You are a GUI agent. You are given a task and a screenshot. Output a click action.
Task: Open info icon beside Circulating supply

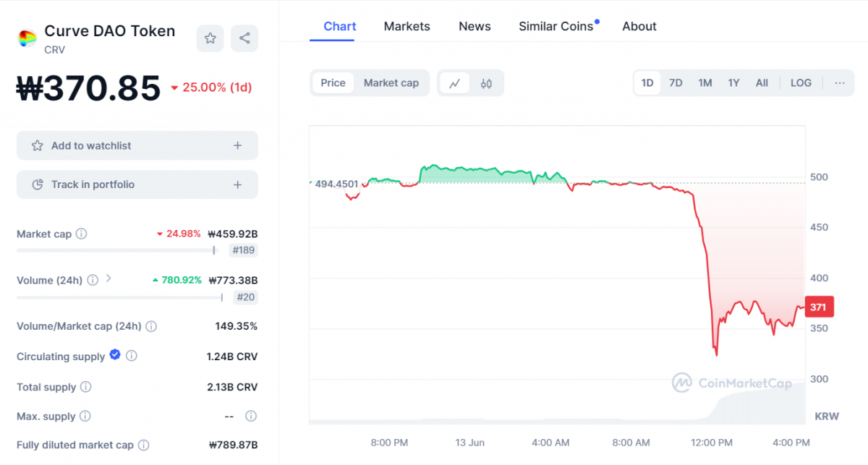click(x=132, y=356)
